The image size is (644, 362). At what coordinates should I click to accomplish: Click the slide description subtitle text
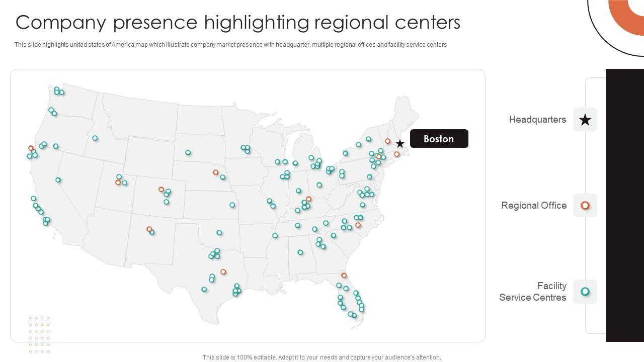coord(231,45)
